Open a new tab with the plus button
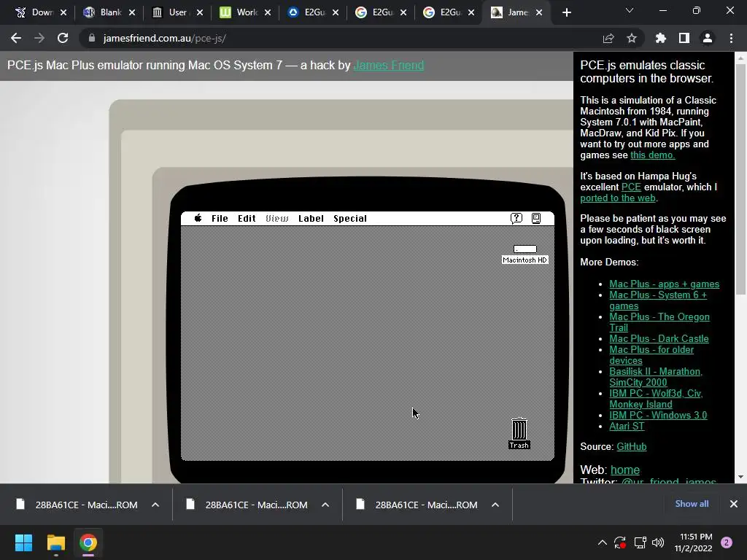The image size is (747, 560). [x=566, y=12]
